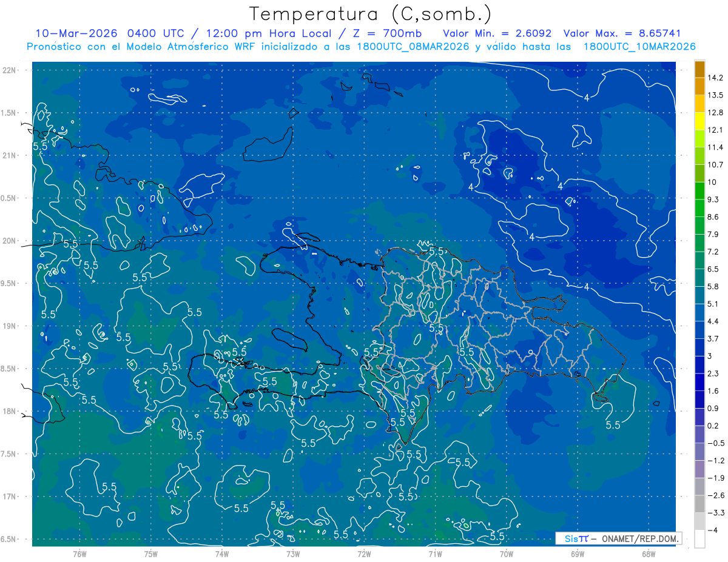The image size is (728, 562).
Task: Click the 7.2 colorbar label
Action: click(x=713, y=252)
